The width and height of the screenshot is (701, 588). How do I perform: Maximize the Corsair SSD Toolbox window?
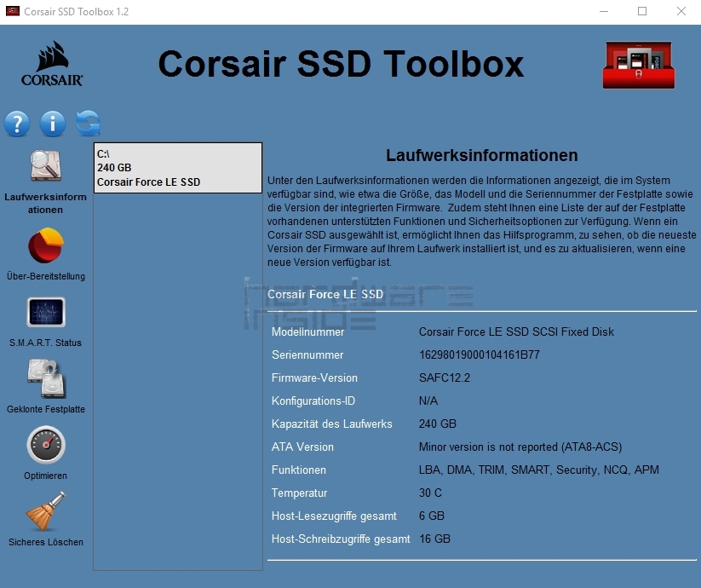[x=642, y=11]
